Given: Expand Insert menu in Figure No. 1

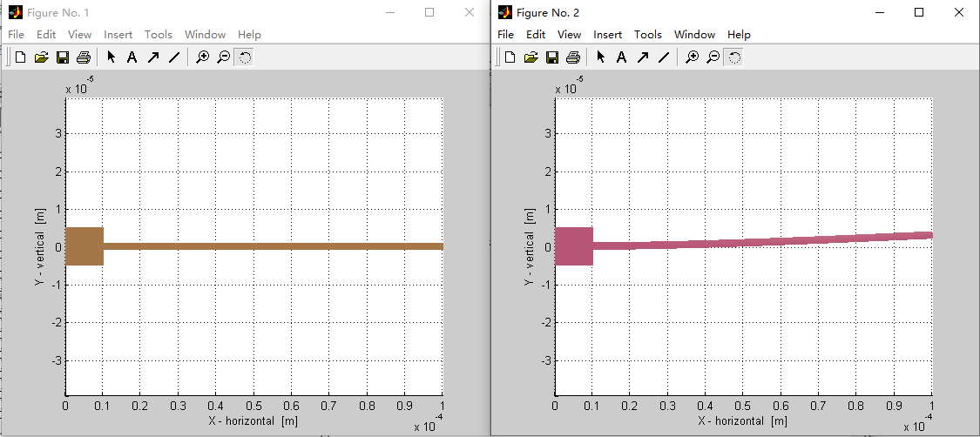Looking at the screenshot, I should click(x=118, y=34).
